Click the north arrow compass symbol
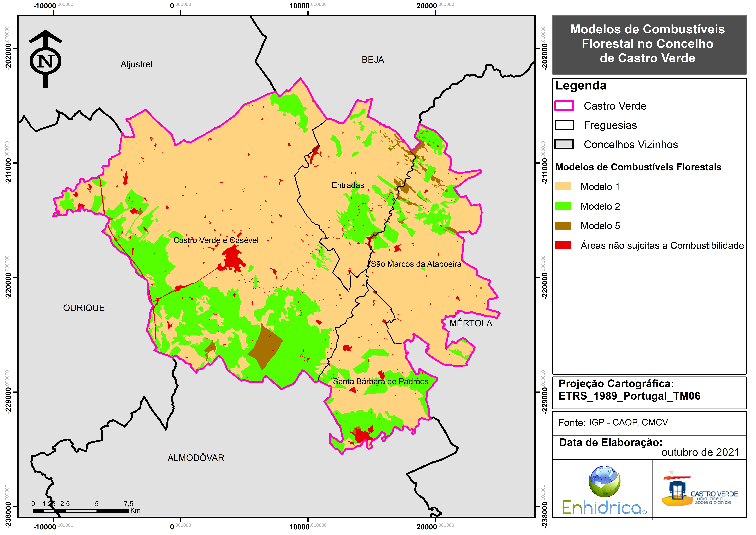Viewport: 756px width, 535px height. coord(45,59)
